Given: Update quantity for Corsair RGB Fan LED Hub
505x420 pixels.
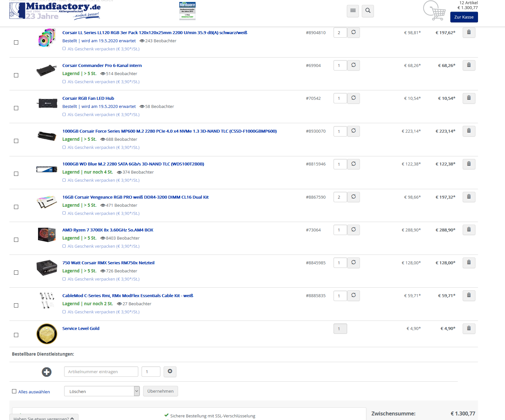Looking at the screenshot, I should [x=353, y=98].
